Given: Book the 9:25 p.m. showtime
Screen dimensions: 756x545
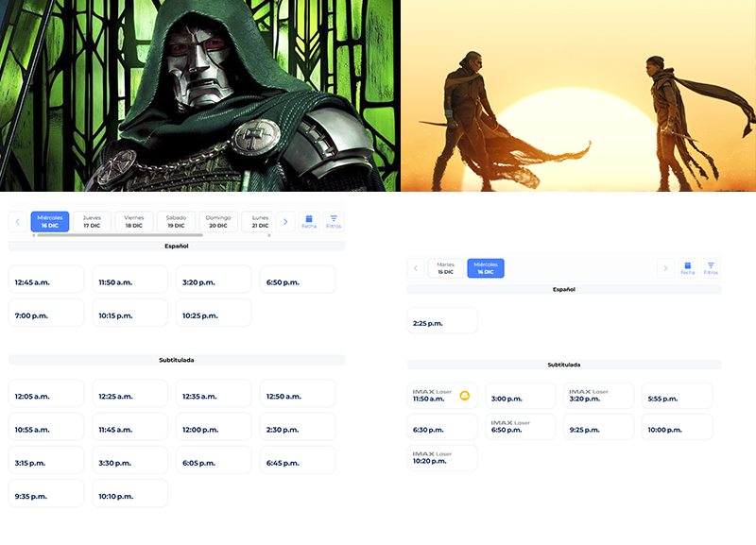Looking at the screenshot, I should click(599, 427).
